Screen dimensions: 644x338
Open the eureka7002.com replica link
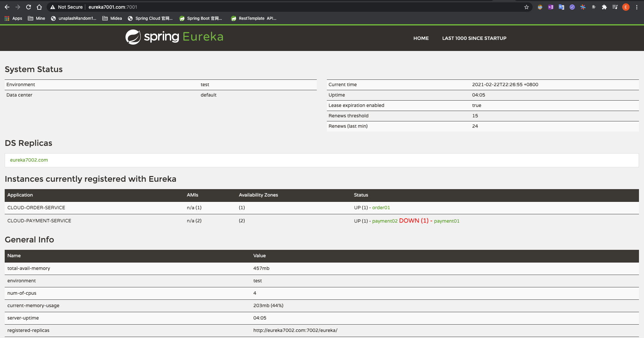click(x=29, y=160)
